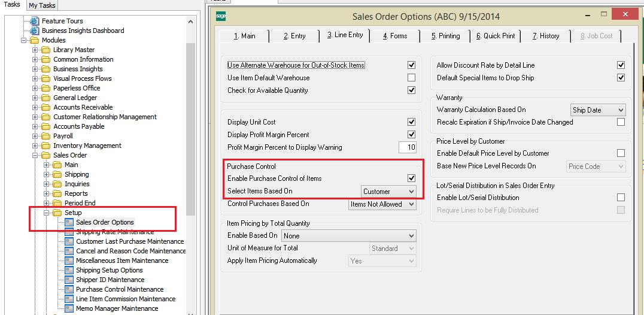Image resolution: width=644 pixels, height=315 pixels.
Task: Click the Feature Tours browser icon
Action: point(35,21)
